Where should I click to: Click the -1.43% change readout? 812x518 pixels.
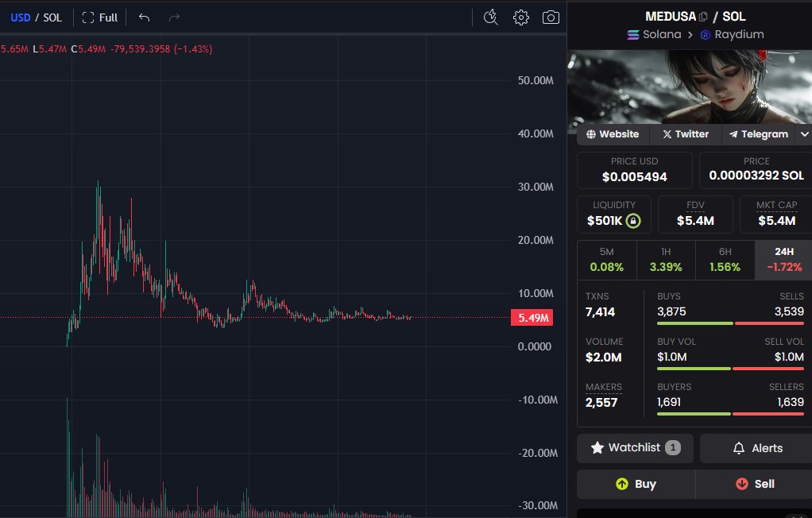point(192,49)
